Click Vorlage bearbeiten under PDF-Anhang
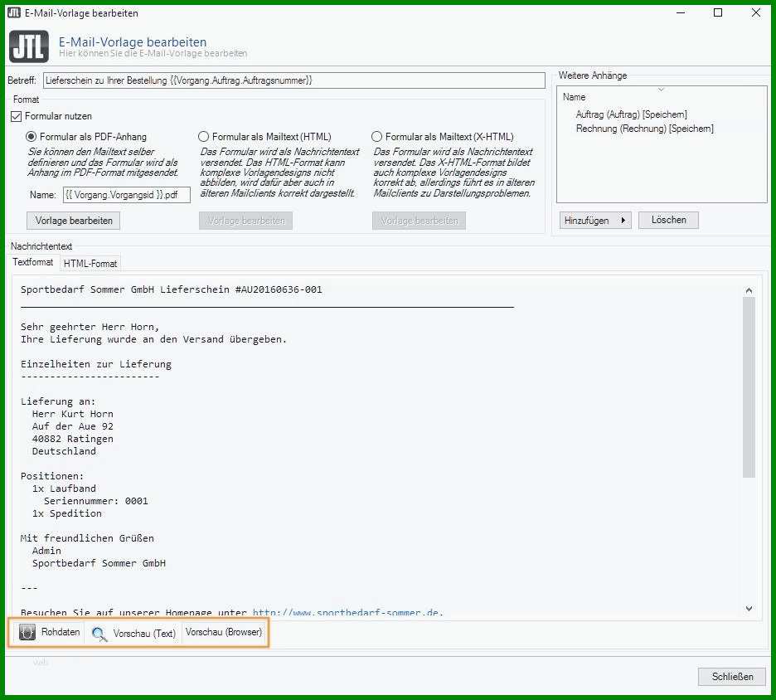Viewport: 776px width, 700px height. click(x=73, y=221)
